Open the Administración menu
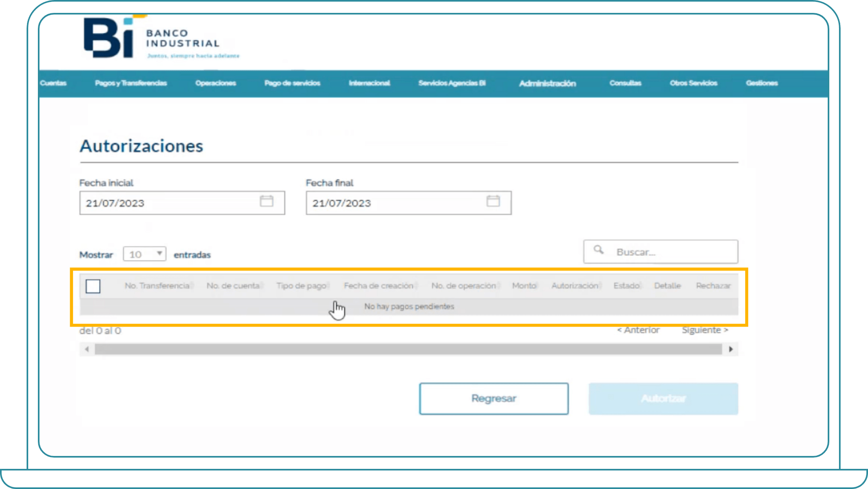The height and width of the screenshot is (489, 868). coord(547,83)
